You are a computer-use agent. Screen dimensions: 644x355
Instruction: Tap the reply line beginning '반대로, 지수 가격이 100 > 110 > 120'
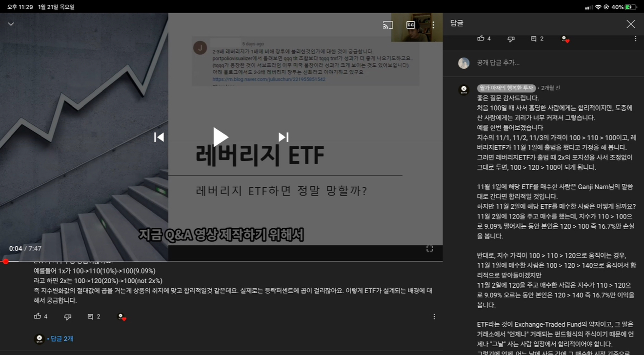[x=551, y=256]
